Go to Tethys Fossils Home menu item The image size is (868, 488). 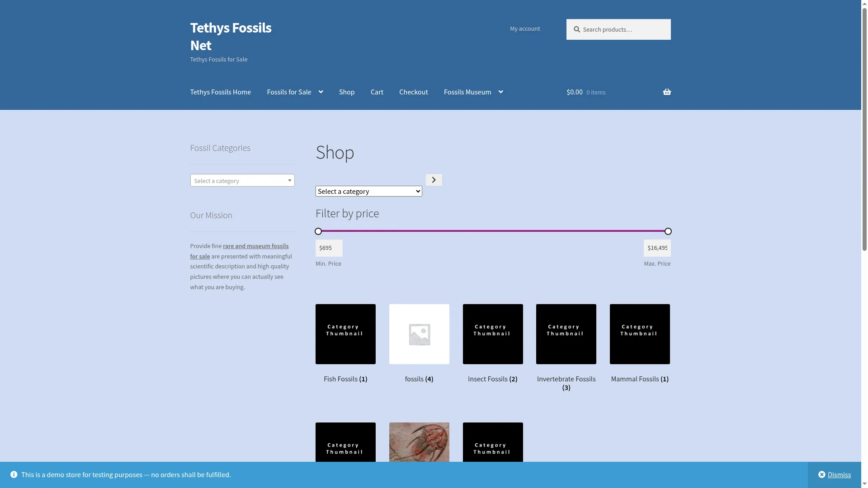[221, 92]
